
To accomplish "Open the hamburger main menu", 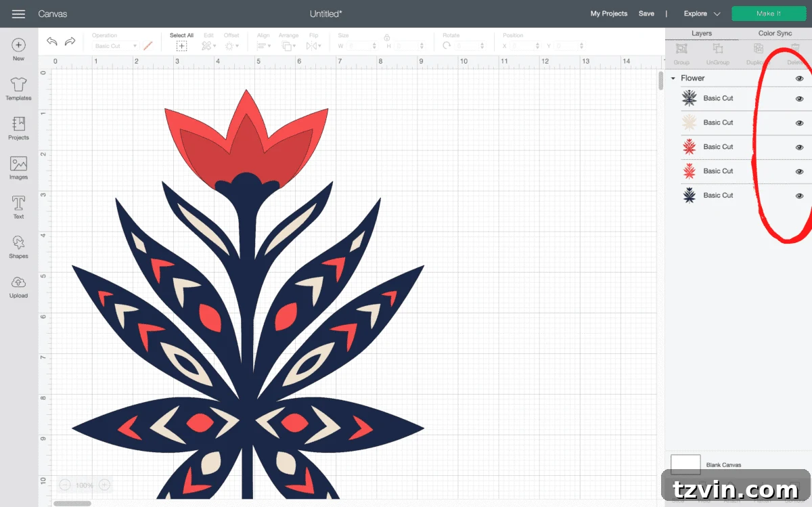I will point(18,14).
